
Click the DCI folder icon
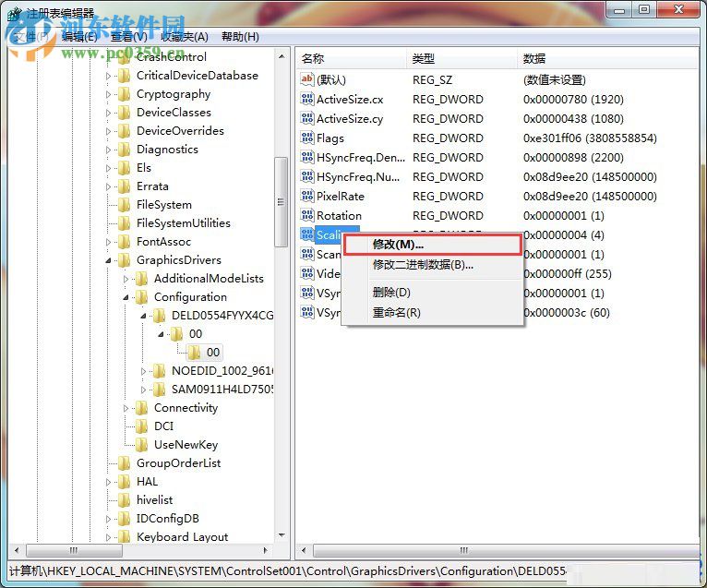(x=142, y=426)
